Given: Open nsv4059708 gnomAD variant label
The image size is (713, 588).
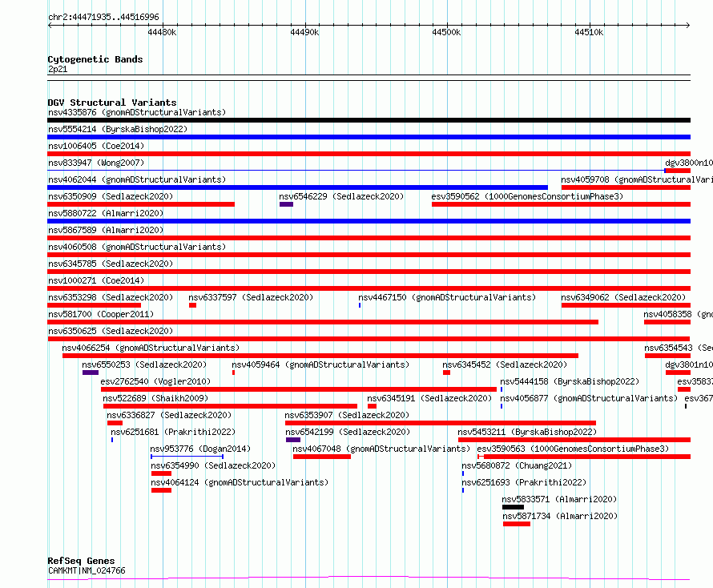Looking at the screenshot, I should coord(637,179).
